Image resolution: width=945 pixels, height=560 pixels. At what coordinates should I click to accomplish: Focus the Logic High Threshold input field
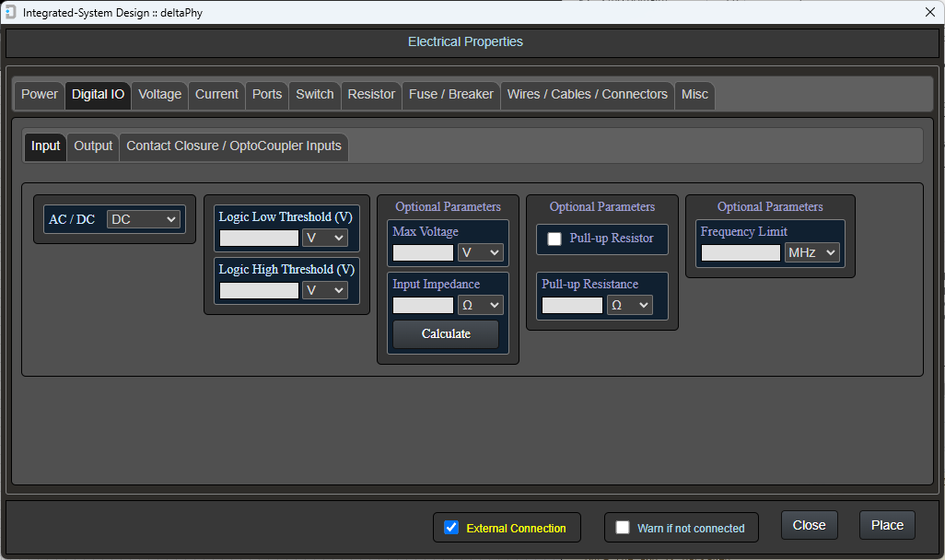tap(259, 290)
